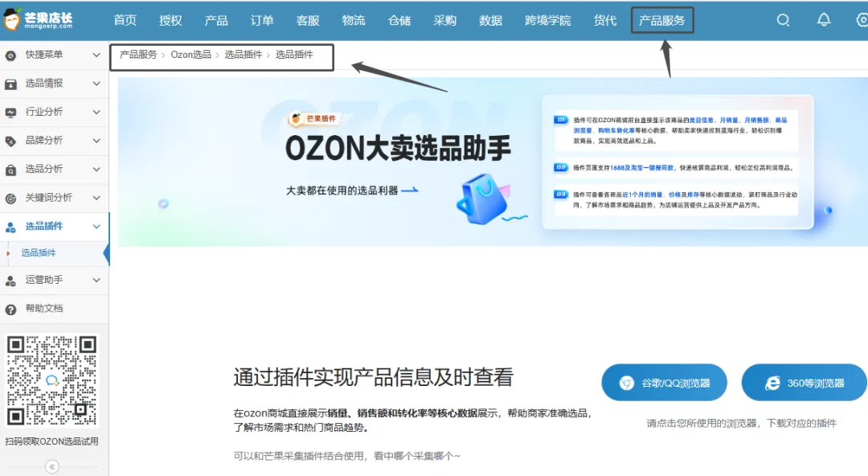
Task: Download plugin for 360等浏览器
Action: [x=804, y=383]
